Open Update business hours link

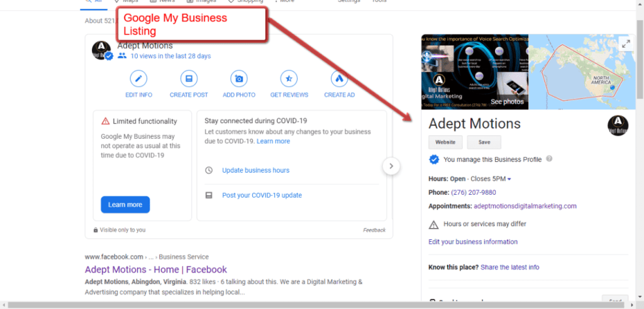click(256, 170)
